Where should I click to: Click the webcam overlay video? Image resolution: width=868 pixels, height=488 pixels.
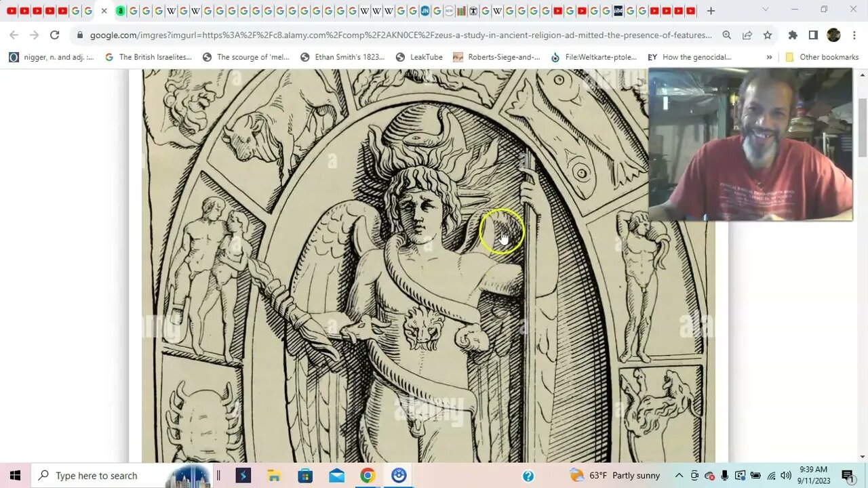(750, 144)
